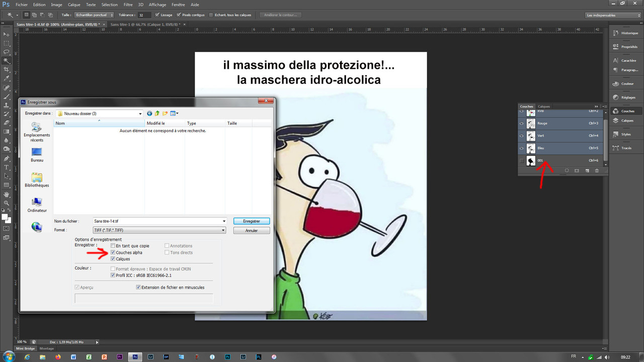Toggle the En tant que copie checkbox

[113, 246]
